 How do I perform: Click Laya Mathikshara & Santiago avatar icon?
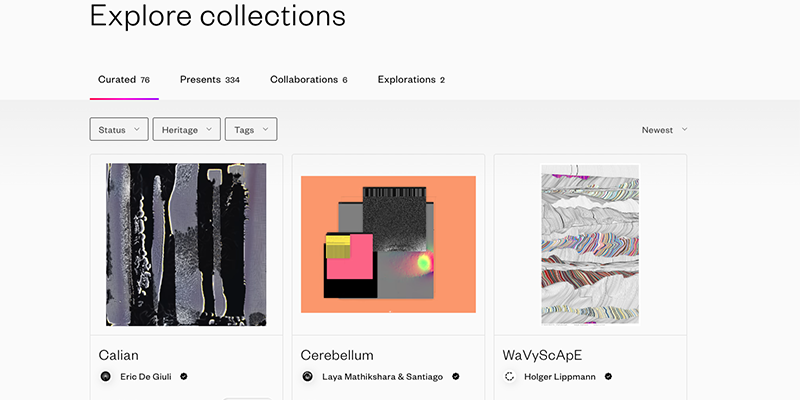(308, 377)
